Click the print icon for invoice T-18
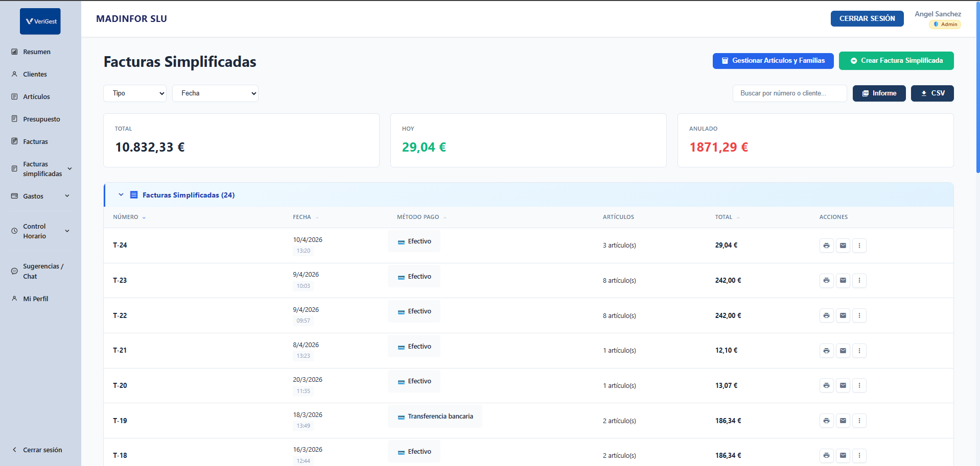Image resolution: width=980 pixels, height=466 pixels. point(826,455)
